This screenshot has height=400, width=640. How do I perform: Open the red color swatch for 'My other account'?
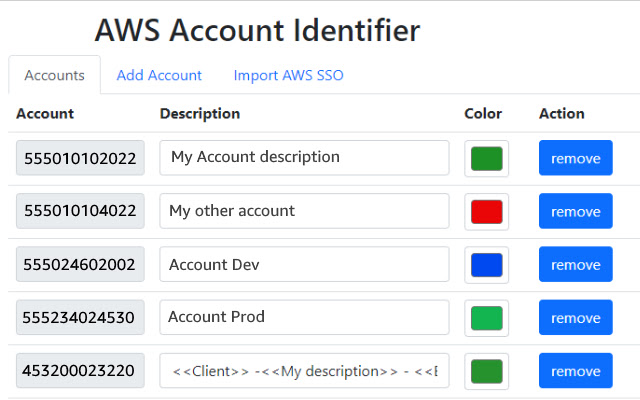pyautogui.click(x=486, y=211)
